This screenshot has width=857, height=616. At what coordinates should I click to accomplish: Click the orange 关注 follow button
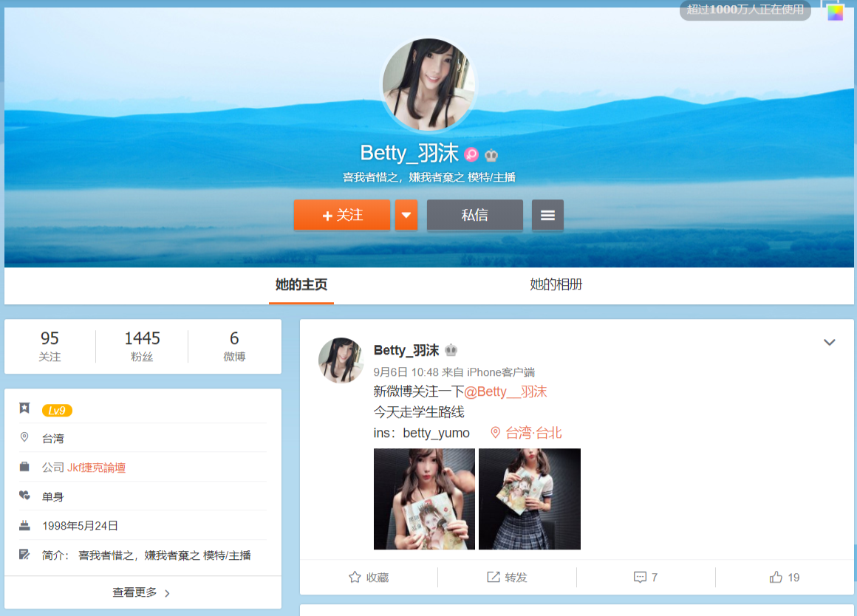click(341, 215)
